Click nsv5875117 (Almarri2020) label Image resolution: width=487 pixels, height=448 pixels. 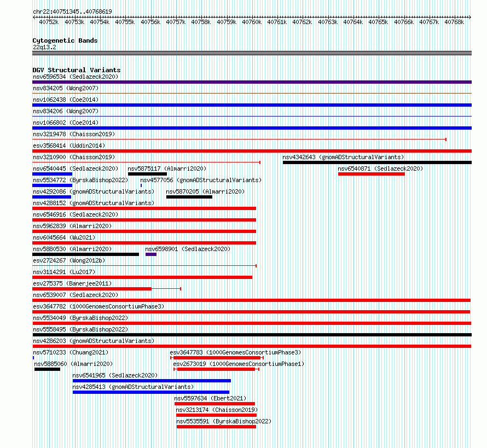(x=167, y=168)
